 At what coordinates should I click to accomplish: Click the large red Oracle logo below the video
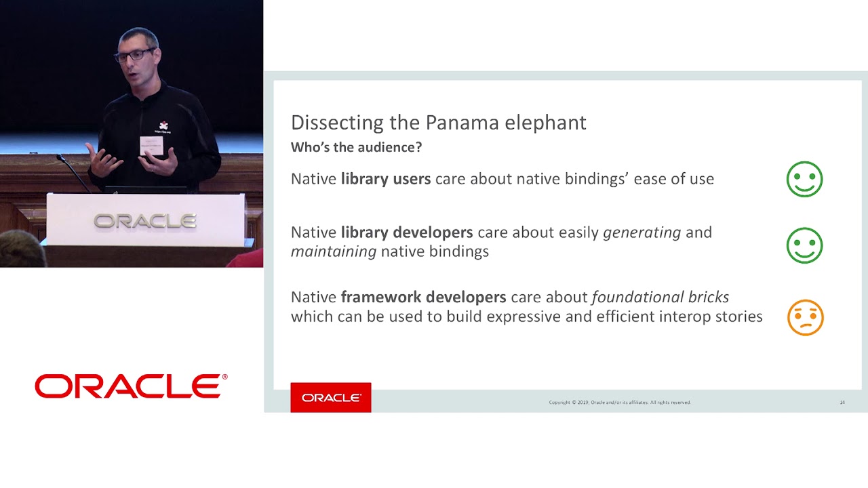click(x=131, y=386)
